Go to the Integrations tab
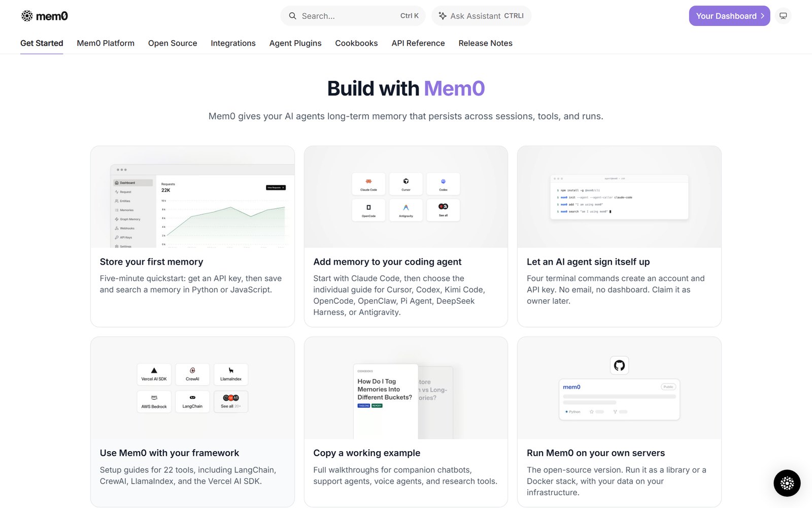Image resolution: width=812 pixels, height=508 pixels. coord(233,43)
